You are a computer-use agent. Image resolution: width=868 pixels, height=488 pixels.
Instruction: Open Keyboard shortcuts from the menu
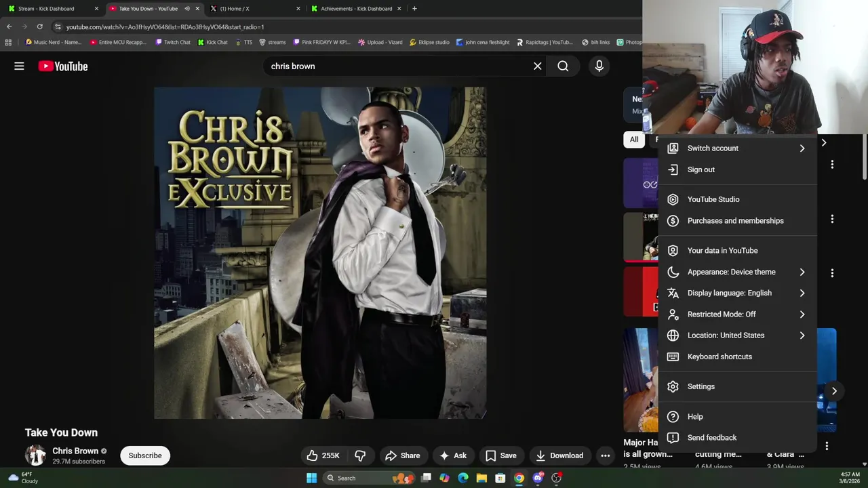coord(737,357)
